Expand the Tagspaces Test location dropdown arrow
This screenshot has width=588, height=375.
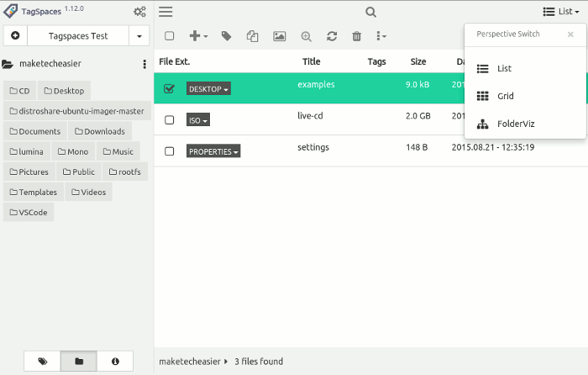(139, 36)
